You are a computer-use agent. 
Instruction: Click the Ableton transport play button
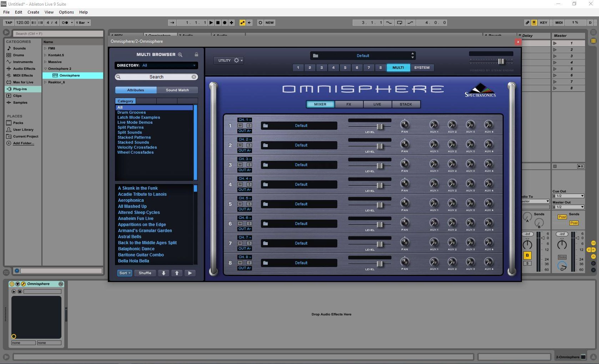point(211,22)
